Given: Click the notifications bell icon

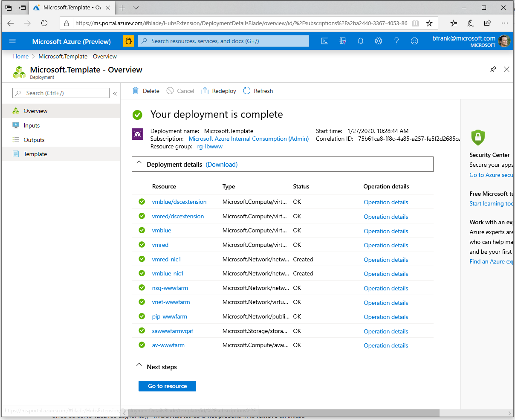Looking at the screenshot, I should click(x=361, y=41).
